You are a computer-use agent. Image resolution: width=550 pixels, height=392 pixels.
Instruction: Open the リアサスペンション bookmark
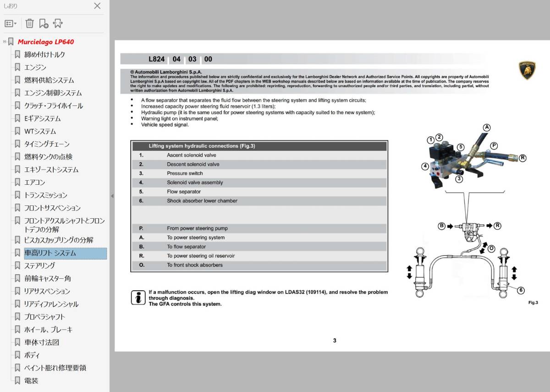pyautogui.click(x=47, y=292)
